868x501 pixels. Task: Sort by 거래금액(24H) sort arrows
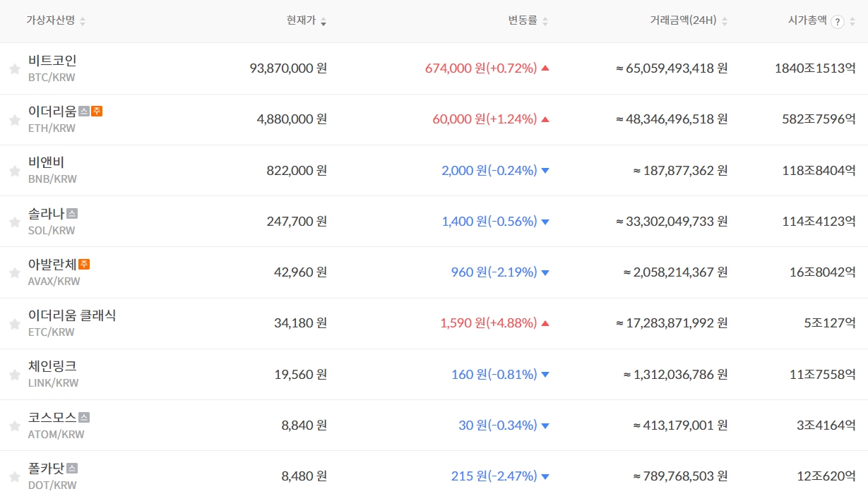(x=725, y=22)
